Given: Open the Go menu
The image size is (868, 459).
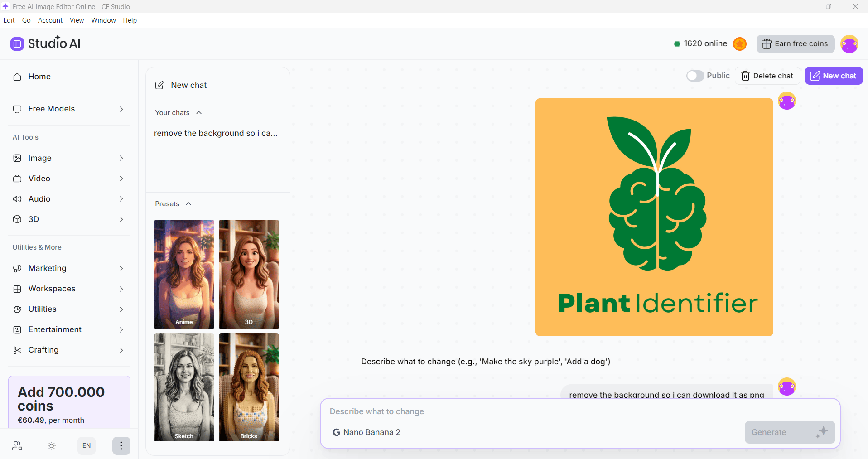Looking at the screenshot, I should coord(26,20).
